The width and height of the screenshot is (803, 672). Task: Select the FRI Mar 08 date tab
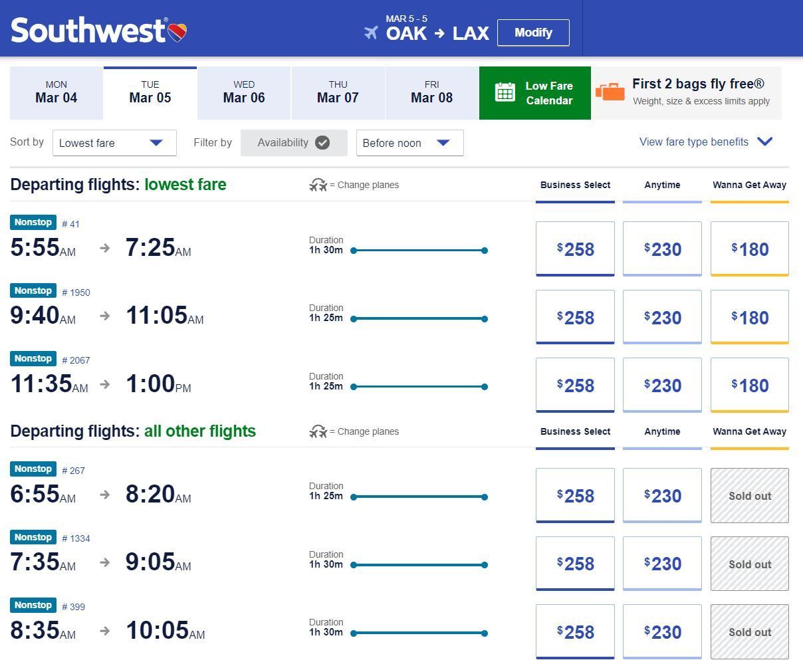coord(432,93)
